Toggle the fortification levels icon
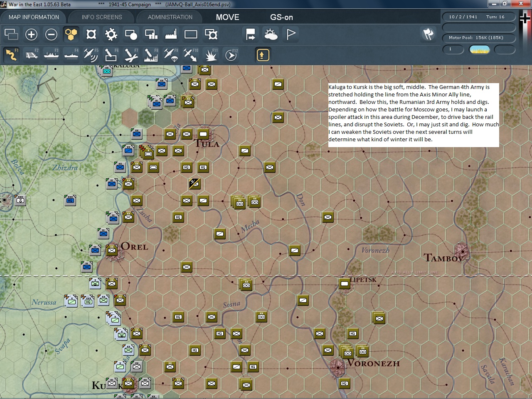The width and height of the screenshot is (532, 399). (x=91, y=34)
